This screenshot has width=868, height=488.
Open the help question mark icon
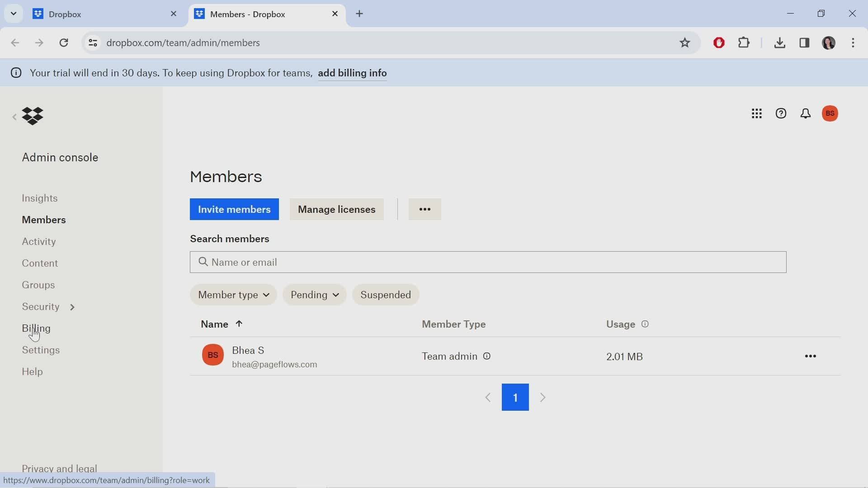coord(781,113)
